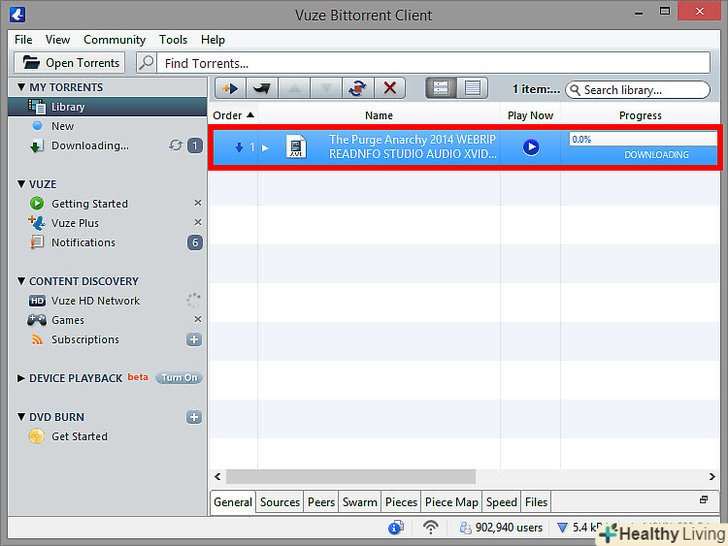Close the Games sidebar entry
728x546 pixels.
198,319
